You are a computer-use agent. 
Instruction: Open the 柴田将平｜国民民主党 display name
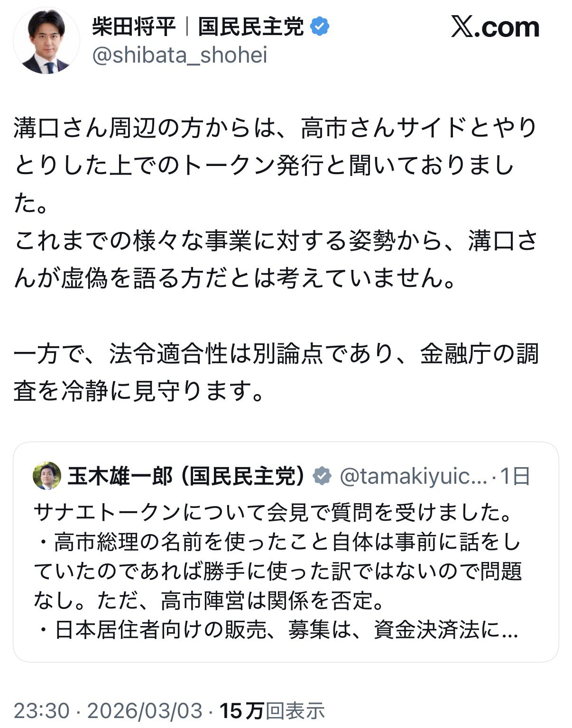[197, 27]
